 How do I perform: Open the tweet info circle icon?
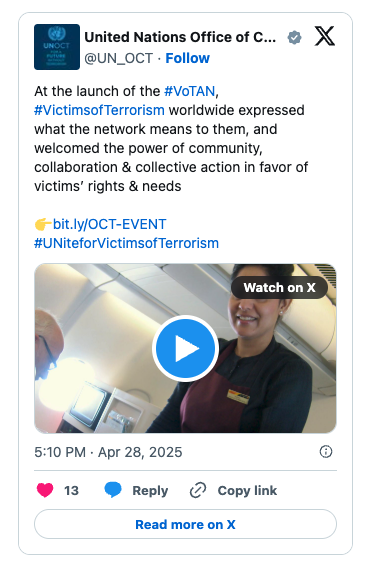(325, 452)
